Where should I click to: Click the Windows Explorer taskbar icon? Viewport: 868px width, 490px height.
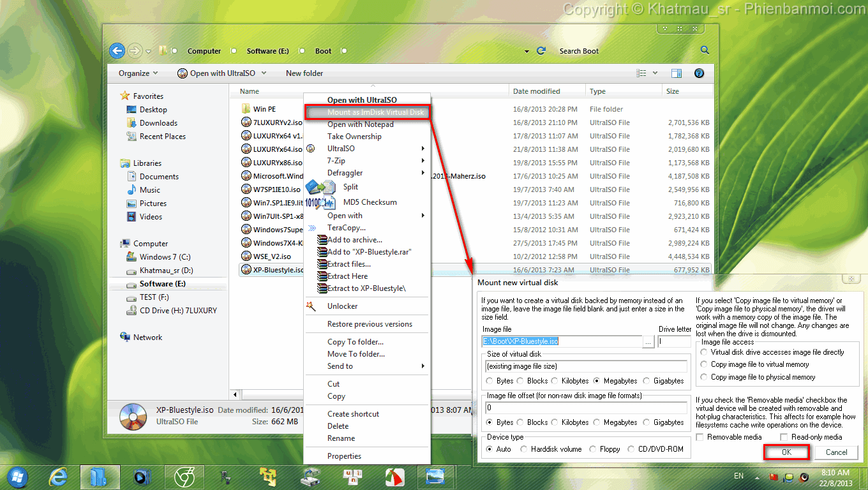click(100, 477)
